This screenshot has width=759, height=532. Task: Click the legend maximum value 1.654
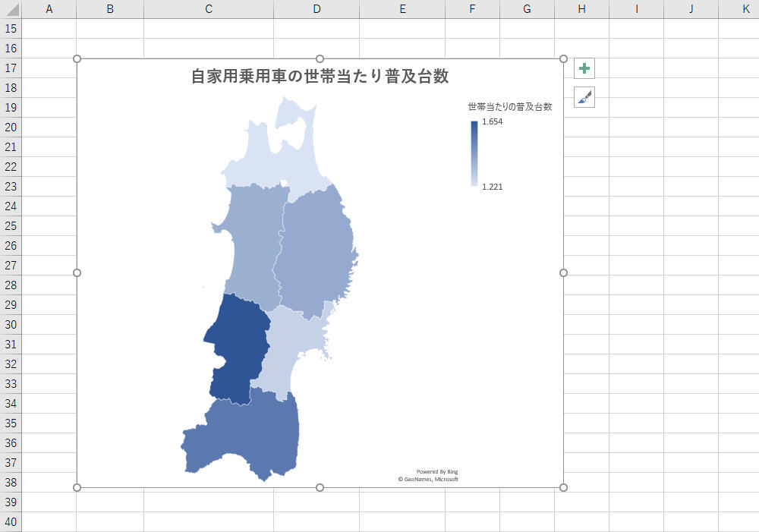tap(493, 121)
